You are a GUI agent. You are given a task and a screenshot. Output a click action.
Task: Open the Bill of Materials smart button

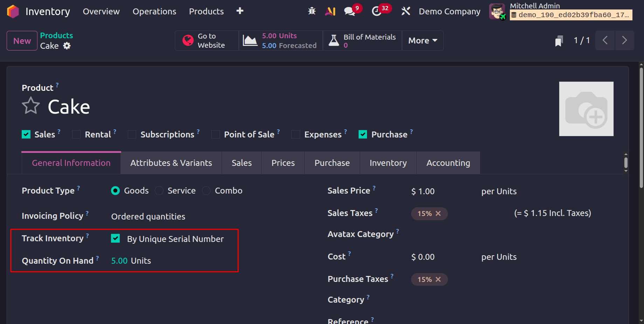click(362, 40)
